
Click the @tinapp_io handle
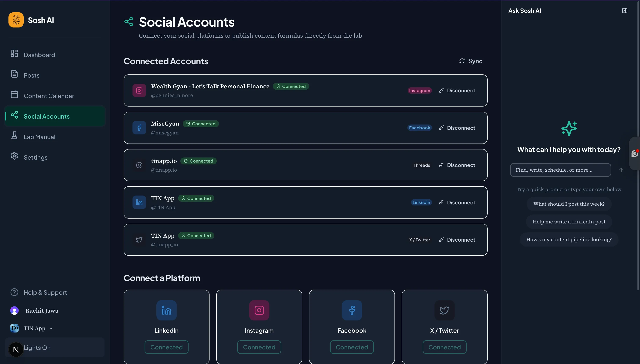point(164,245)
